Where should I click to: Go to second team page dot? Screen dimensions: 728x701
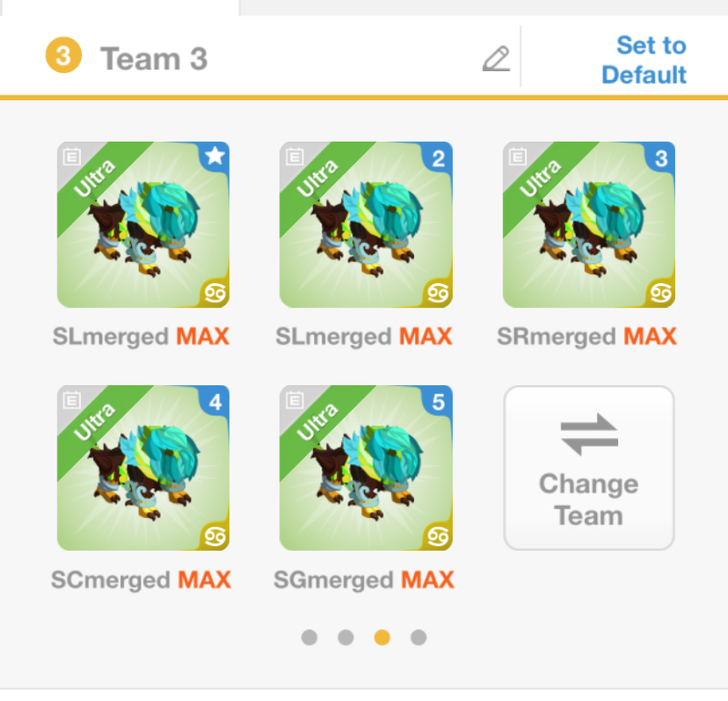346,637
